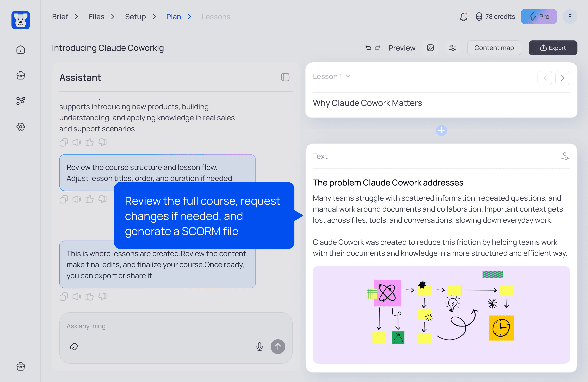Click the attachment icon in the chat box

pos(74,347)
